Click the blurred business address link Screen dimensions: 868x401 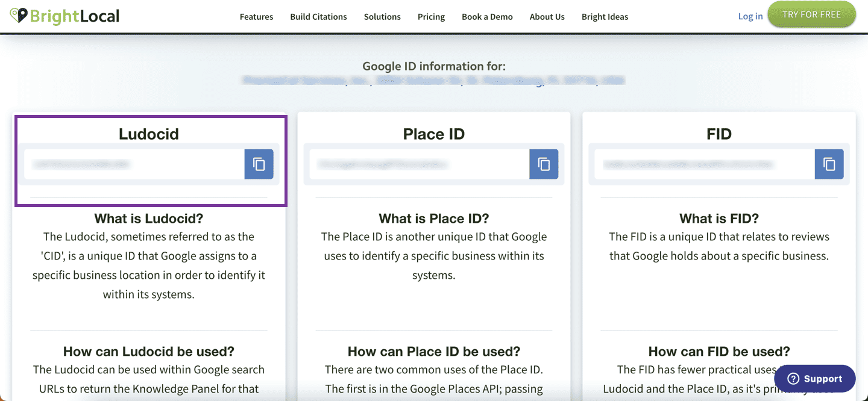(433, 80)
